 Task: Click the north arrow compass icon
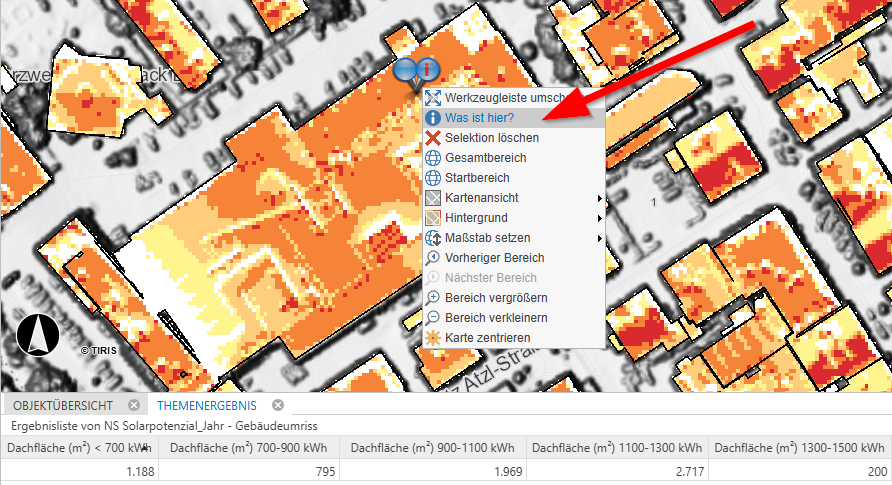coord(40,335)
